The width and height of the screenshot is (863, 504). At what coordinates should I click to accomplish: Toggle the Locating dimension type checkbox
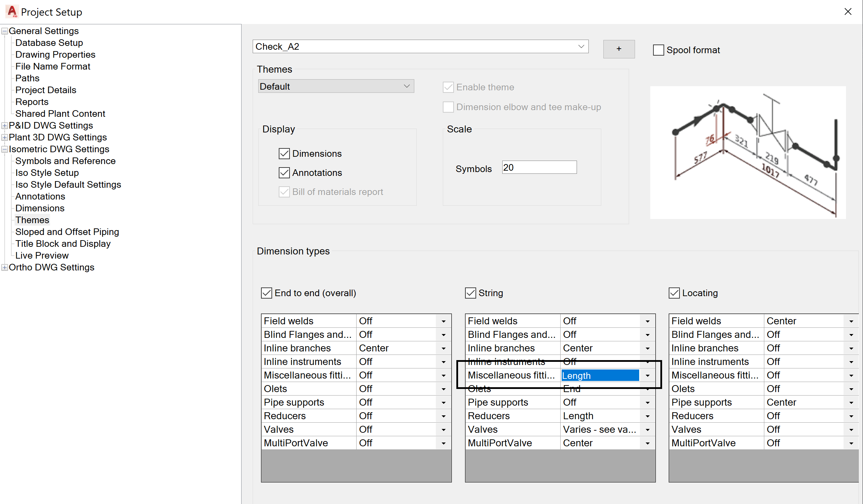[674, 293]
